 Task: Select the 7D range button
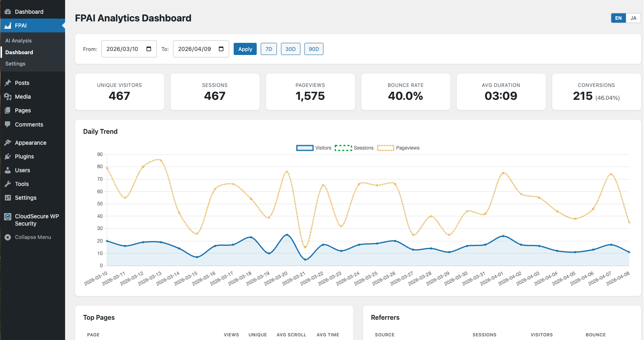point(268,49)
